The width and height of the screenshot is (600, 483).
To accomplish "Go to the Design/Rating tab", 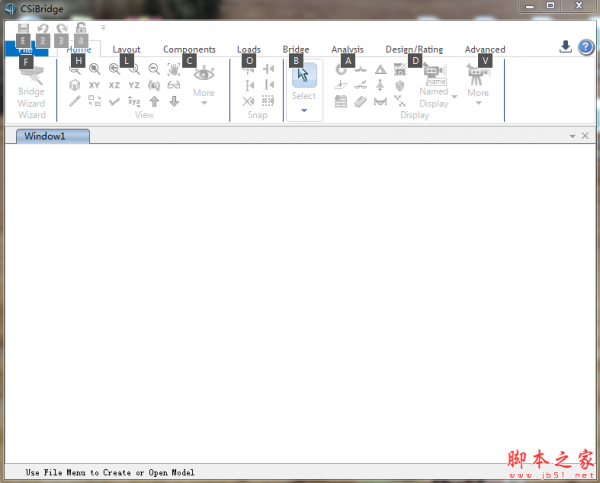I will [x=414, y=49].
